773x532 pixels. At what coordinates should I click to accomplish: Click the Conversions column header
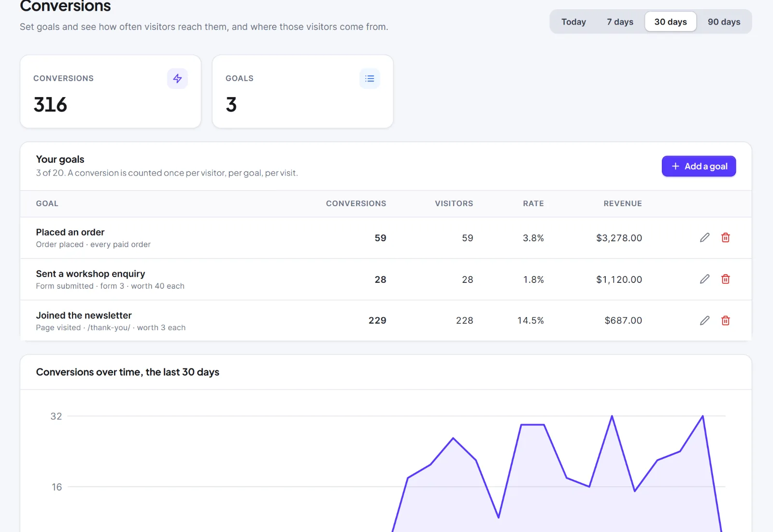coord(356,204)
